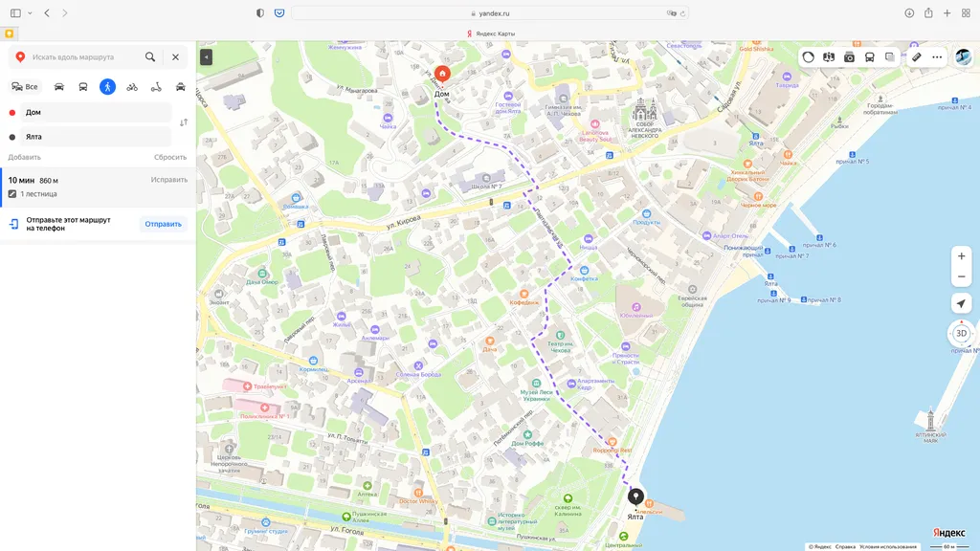Select the taxi routing mode
Screen dimensions: 980x551
click(181, 86)
